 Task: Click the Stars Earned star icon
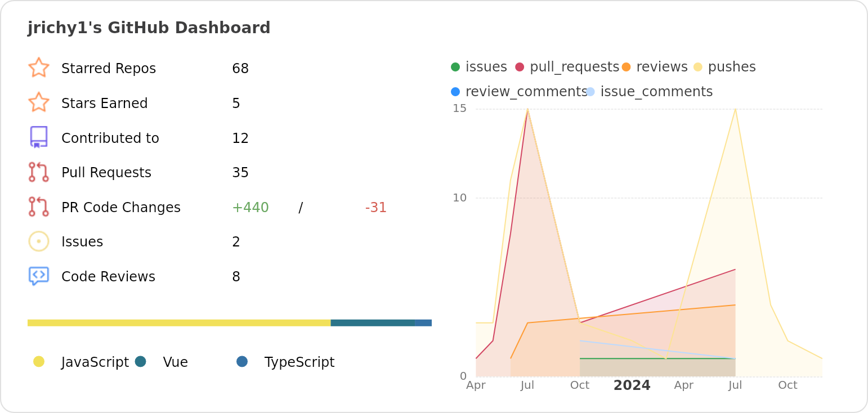coord(39,102)
